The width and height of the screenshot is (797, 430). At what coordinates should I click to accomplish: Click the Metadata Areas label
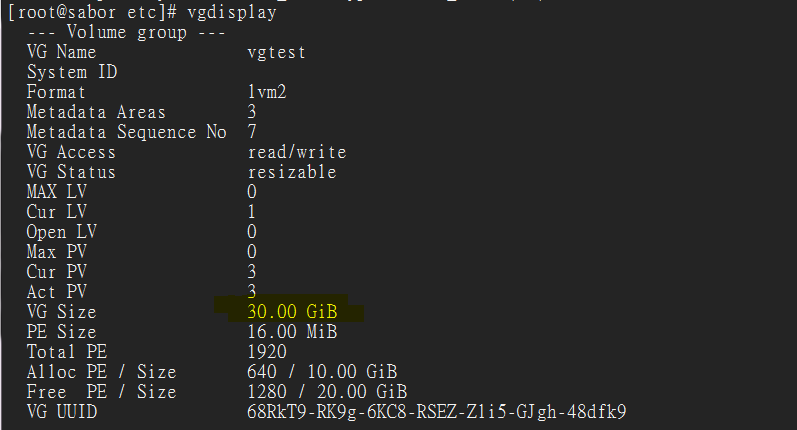[96, 112]
